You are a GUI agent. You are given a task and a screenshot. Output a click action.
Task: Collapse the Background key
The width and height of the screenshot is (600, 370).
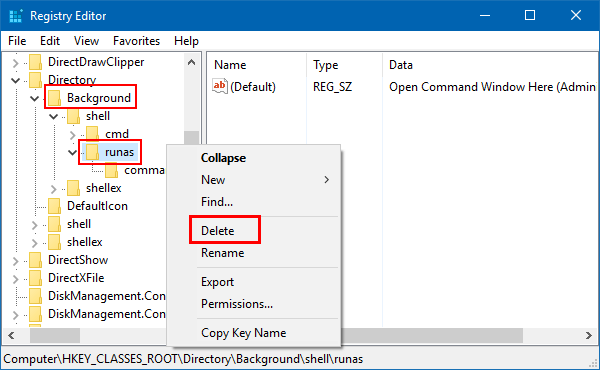pos(34,98)
